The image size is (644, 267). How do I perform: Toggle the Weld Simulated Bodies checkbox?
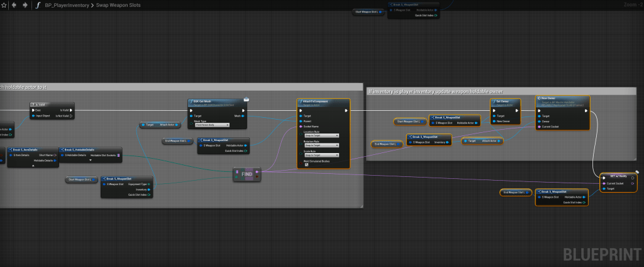point(306,164)
